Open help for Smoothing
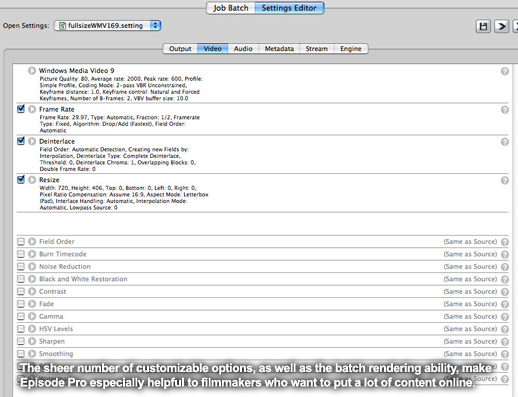The height and width of the screenshot is (397, 518). click(x=505, y=354)
